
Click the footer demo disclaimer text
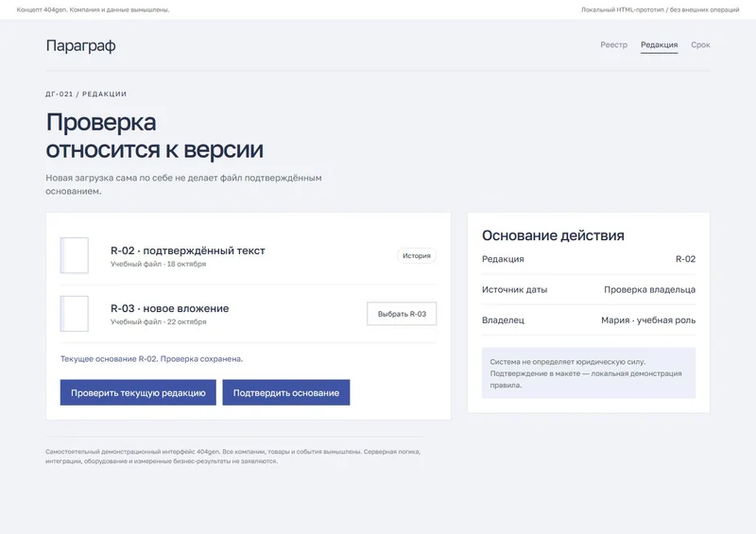click(232, 456)
